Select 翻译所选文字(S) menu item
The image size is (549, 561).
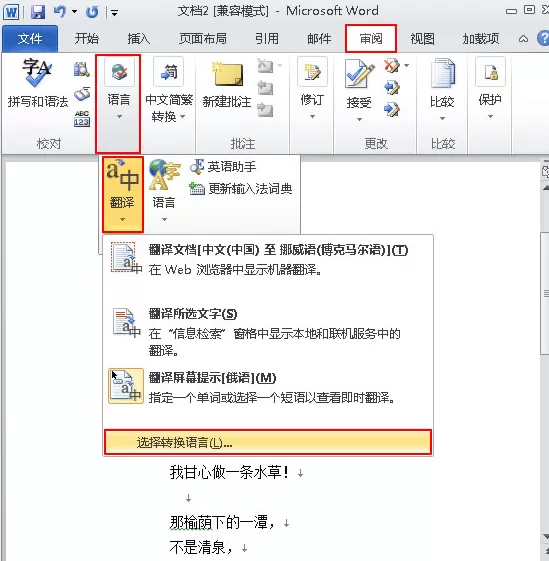[268, 331]
